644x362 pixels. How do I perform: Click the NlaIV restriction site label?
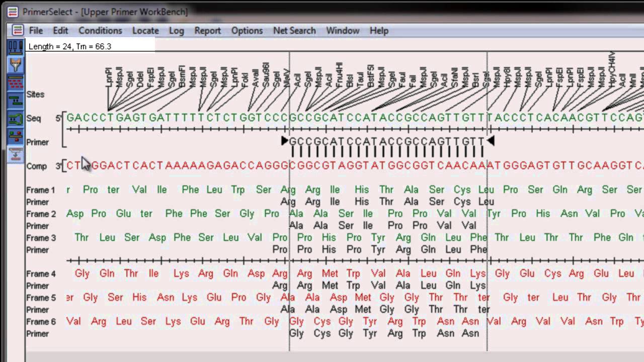click(x=287, y=77)
